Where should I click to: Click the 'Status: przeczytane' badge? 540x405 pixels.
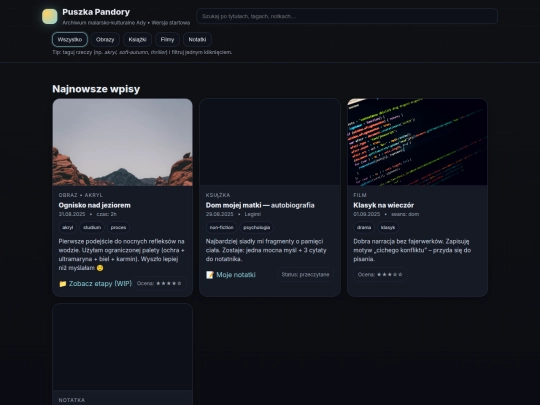[305, 274]
